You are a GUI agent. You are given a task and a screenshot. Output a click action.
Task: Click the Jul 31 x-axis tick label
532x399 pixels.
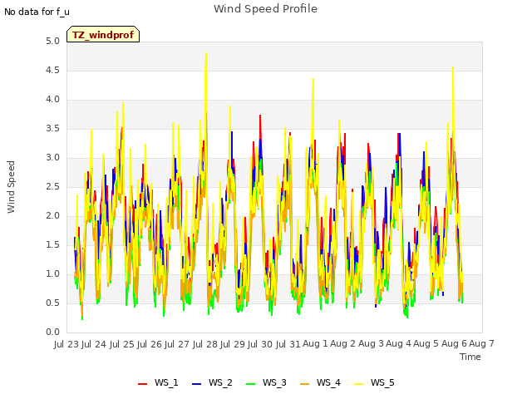(288, 344)
